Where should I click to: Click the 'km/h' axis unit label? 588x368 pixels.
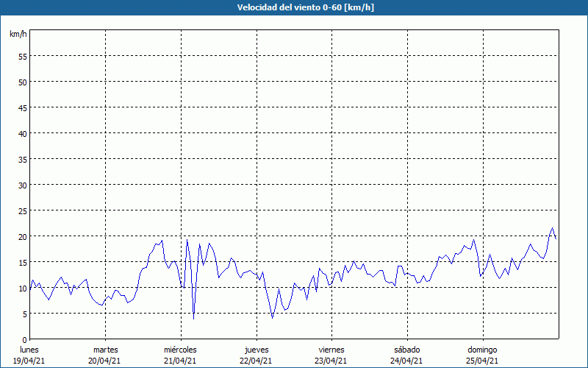18,34
